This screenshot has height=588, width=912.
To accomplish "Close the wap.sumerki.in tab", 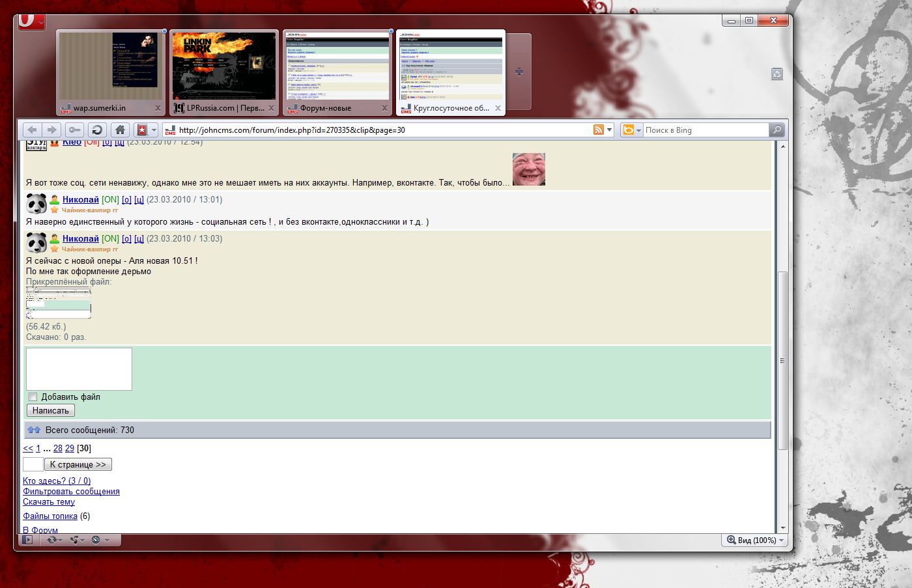I will (x=158, y=108).
